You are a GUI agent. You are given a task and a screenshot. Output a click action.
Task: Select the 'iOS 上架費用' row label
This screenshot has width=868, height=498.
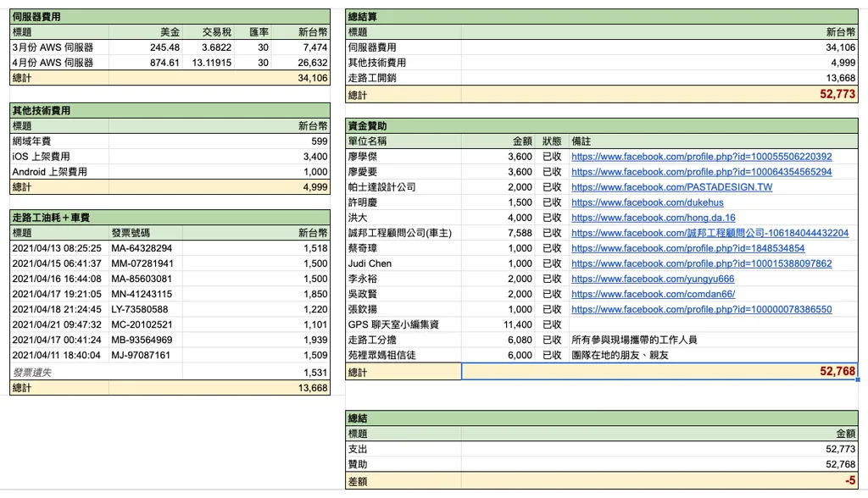(x=59, y=157)
